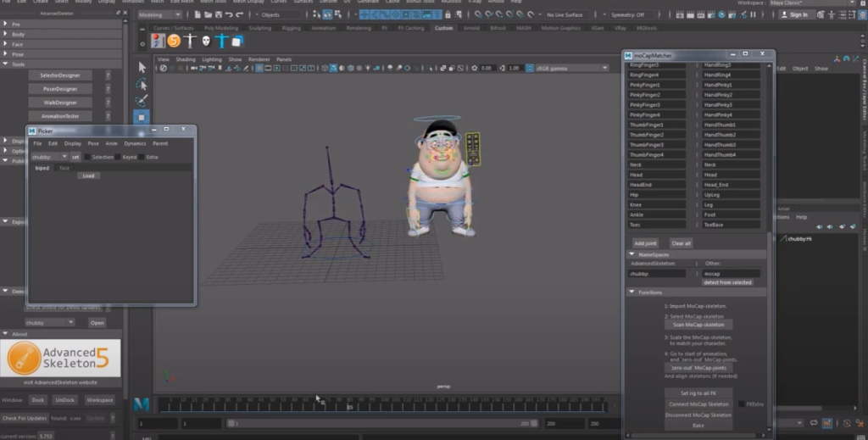868x440 pixels.
Task: Open the viewport Shading menu
Action: [186, 59]
